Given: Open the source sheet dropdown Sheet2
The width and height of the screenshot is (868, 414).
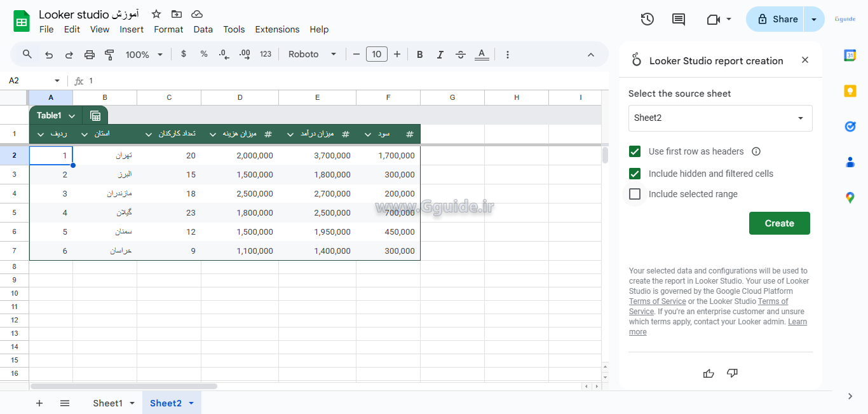Looking at the screenshot, I should click(720, 118).
